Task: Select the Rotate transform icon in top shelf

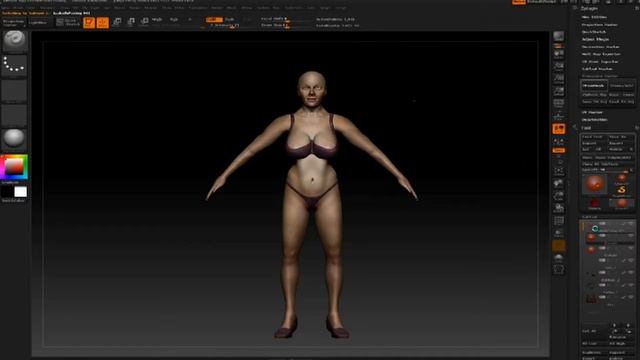Action: pos(144,22)
